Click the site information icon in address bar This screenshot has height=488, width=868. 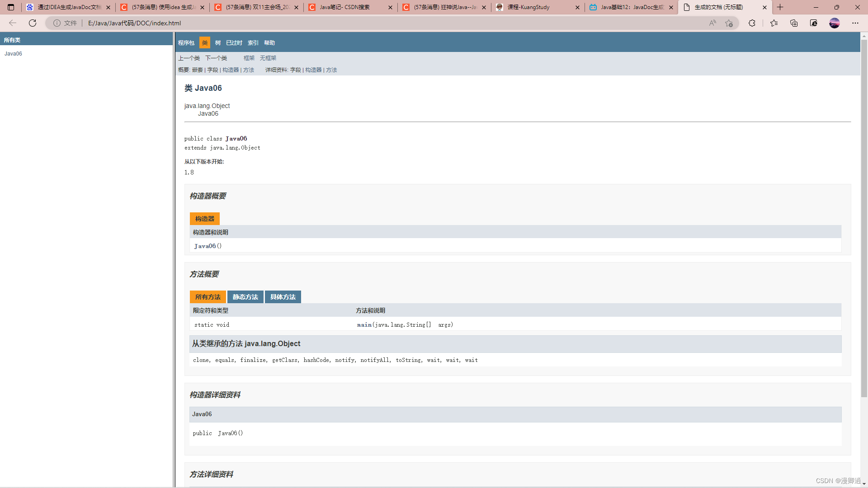coord(57,23)
